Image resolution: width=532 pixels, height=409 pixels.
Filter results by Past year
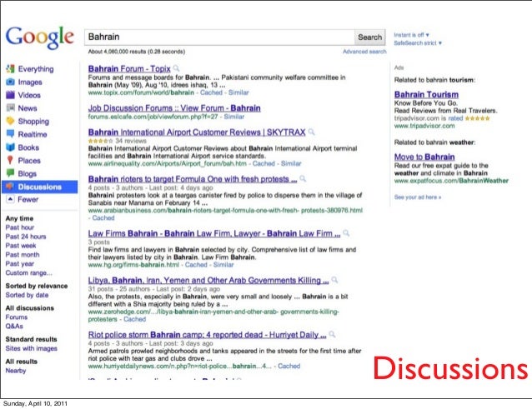(20, 263)
